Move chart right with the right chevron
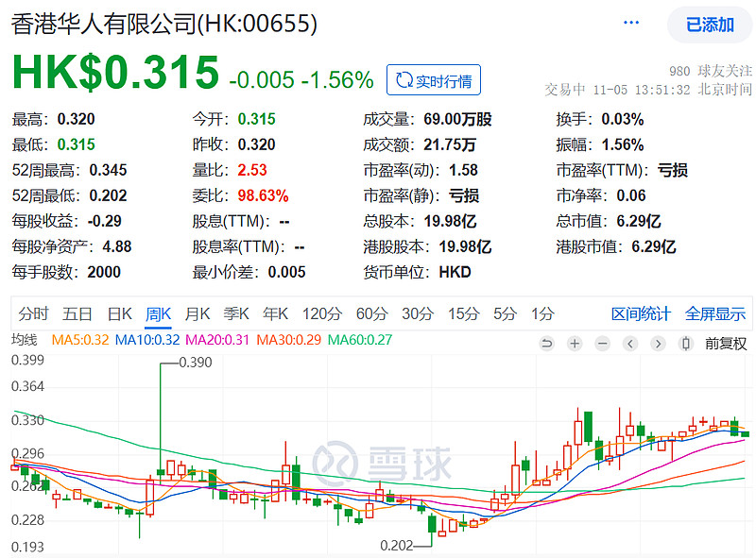756x558 pixels. (x=658, y=344)
